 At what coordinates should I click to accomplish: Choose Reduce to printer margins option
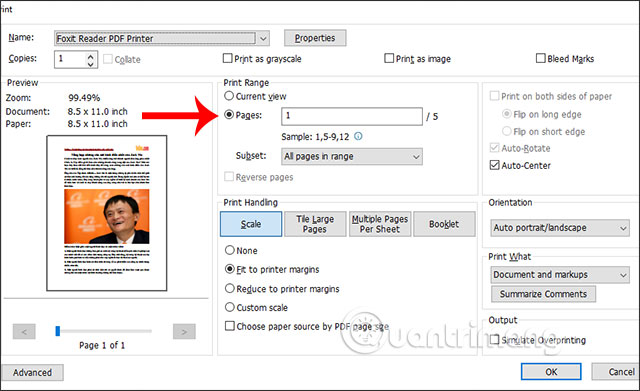tap(230, 289)
